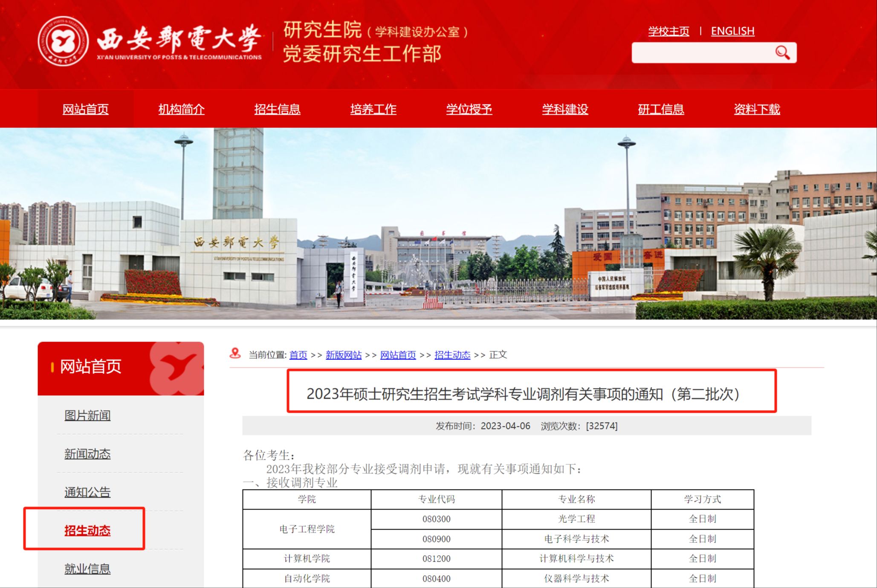
Task: Open the 学校主页 link
Action: tap(669, 31)
